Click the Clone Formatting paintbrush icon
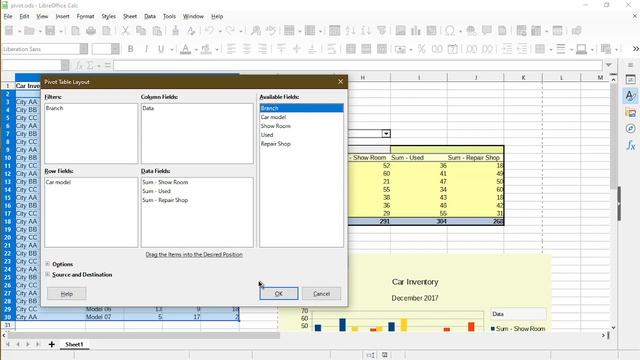 coord(176,31)
